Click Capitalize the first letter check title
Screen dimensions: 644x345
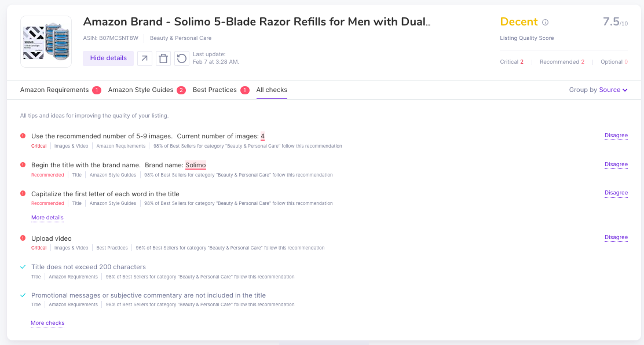105,194
